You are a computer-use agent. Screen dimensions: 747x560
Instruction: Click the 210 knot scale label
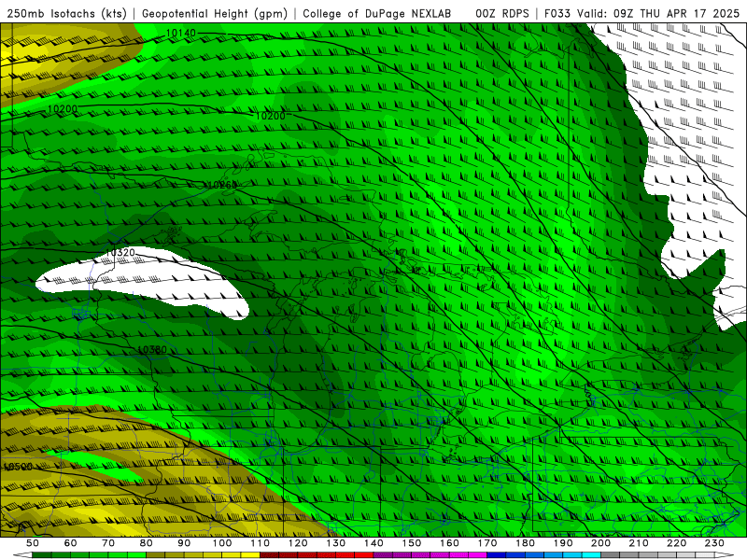pyautogui.click(x=639, y=543)
